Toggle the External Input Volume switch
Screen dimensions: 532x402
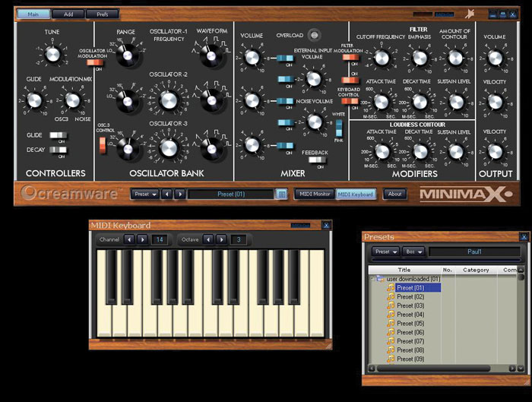pyautogui.click(x=286, y=79)
